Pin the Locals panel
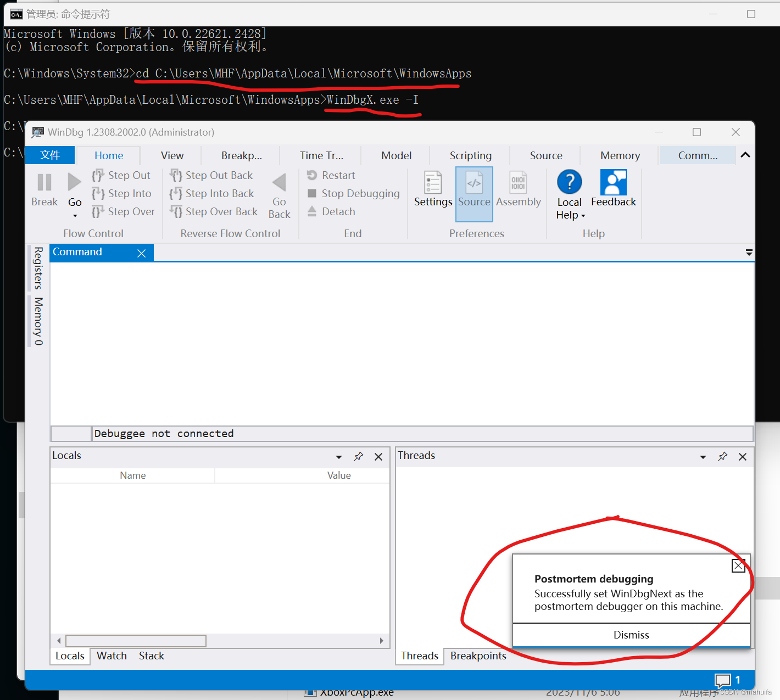The width and height of the screenshot is (780, 700). click(x=359, y=456)
